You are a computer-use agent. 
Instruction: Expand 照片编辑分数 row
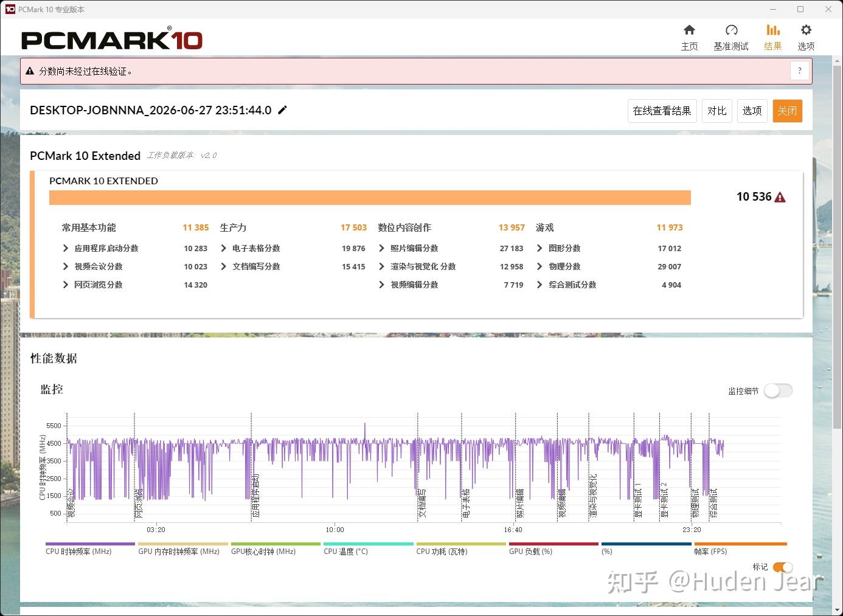tap(382, 248)
